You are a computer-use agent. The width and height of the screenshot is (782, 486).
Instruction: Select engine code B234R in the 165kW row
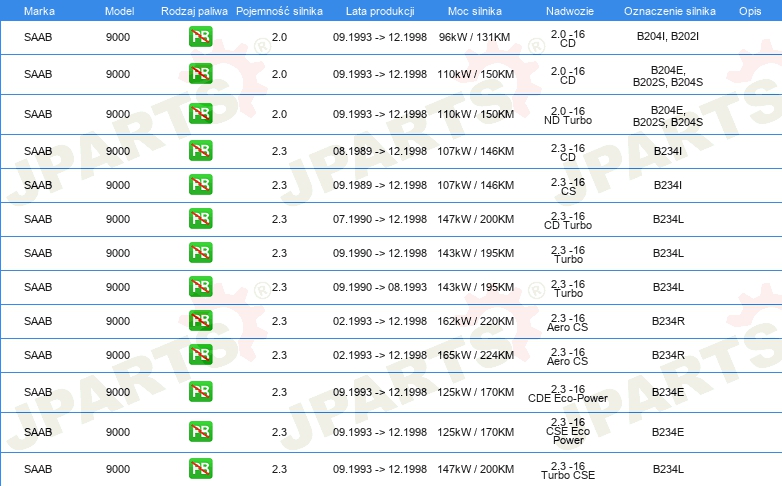tap(668, 355)
